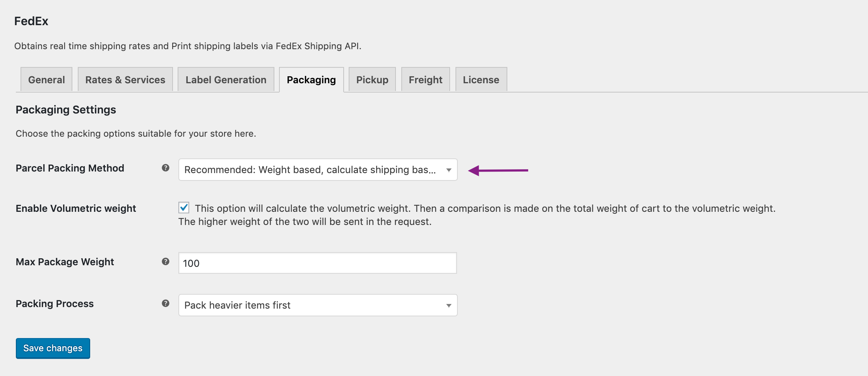
Task: Click the Save changes button
Action: pos(53,348)
